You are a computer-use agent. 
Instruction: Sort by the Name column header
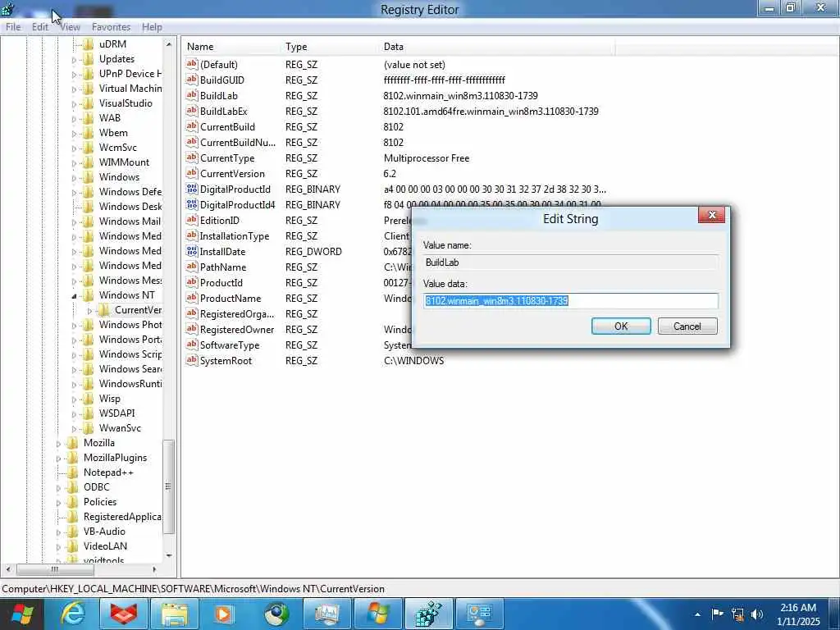tap(231, 47)
